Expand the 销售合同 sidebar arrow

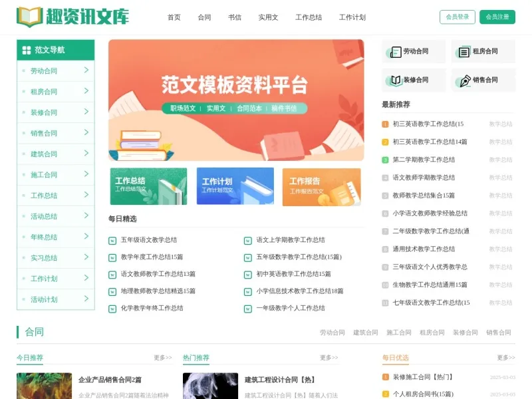pyautogui.click(x=86, y=132)
